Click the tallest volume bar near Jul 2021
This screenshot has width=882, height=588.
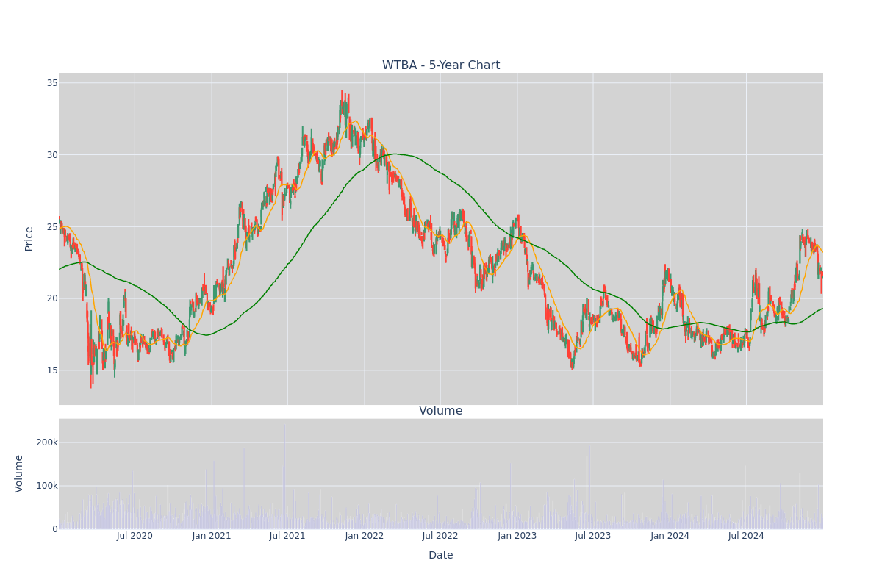point(284,476)
